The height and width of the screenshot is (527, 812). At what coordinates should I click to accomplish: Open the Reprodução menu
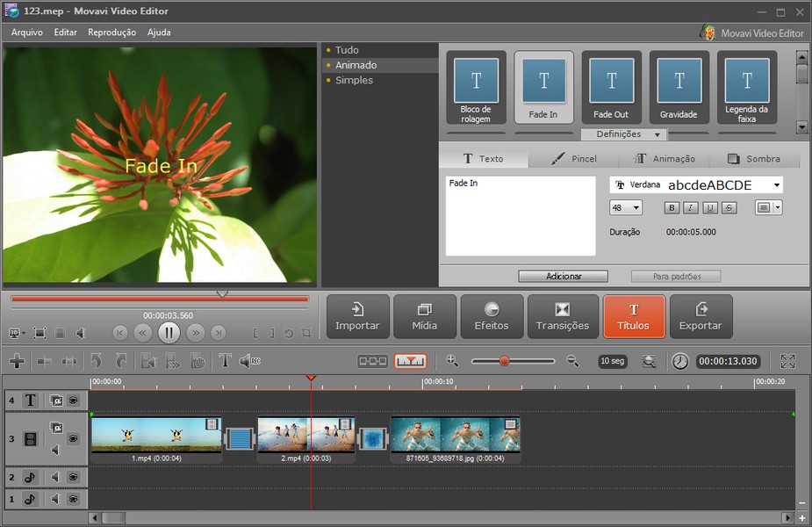click(x=111, y=32)
